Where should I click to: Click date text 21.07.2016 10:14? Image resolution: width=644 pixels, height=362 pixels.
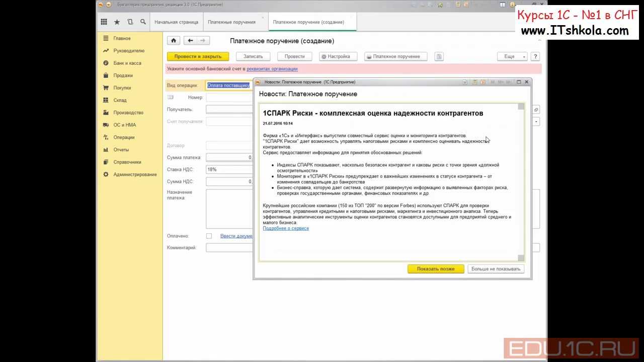pyautogui.click(x=278, y=123)
